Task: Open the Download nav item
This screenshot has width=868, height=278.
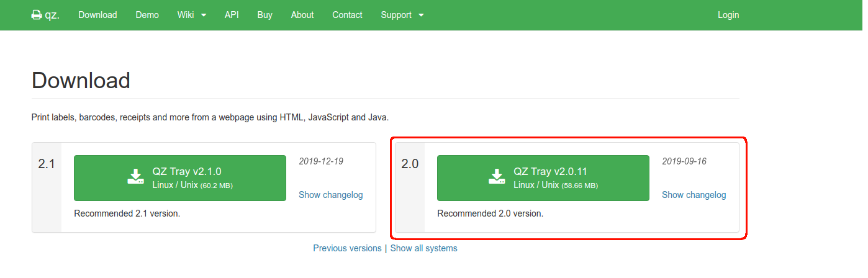Action: [97, 15]
